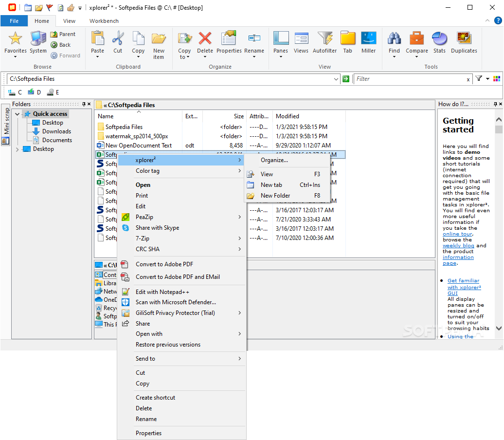Go to Parent folder

click(63, 34)
